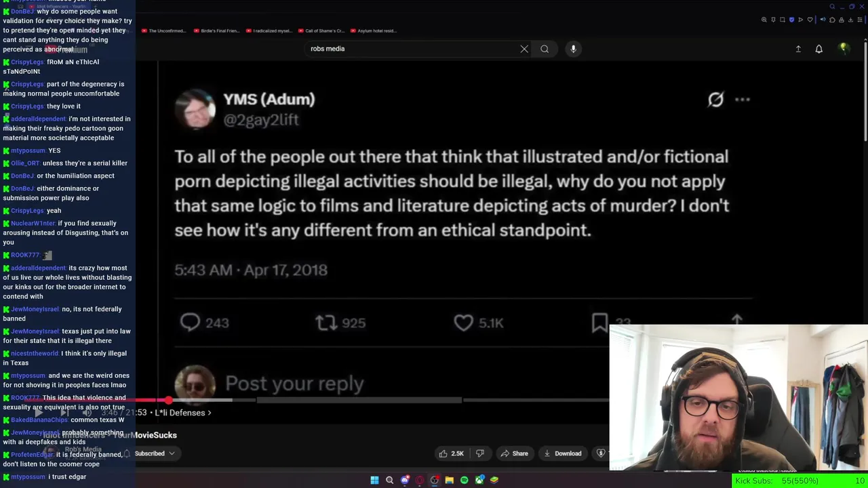
Task: Open the YouTube account avatar menu
Action: [844, 49]
